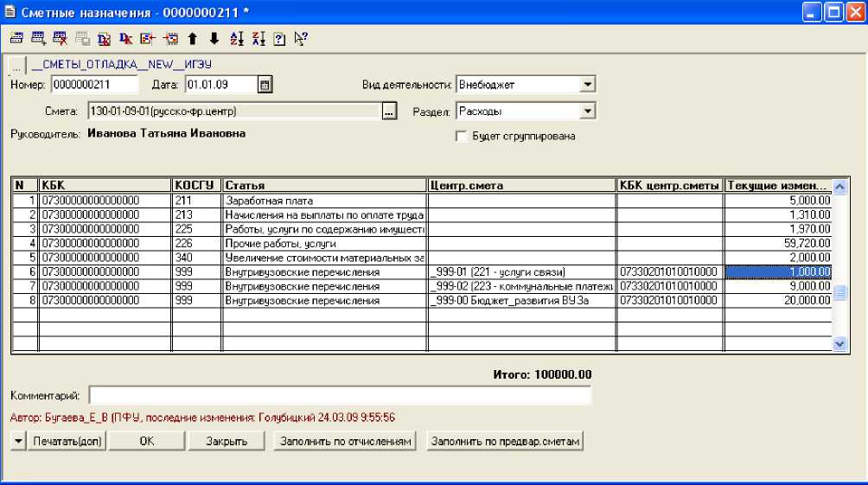Open the calendar picker beside the date field
This screenshot has height=485, width=868.
(265, 85)
